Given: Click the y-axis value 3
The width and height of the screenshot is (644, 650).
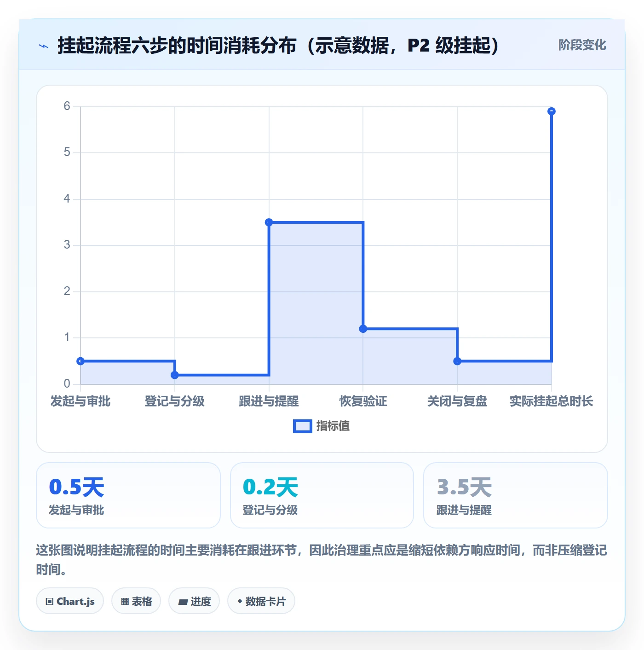Looking at the screenshot, I should (x=67, y=245).
